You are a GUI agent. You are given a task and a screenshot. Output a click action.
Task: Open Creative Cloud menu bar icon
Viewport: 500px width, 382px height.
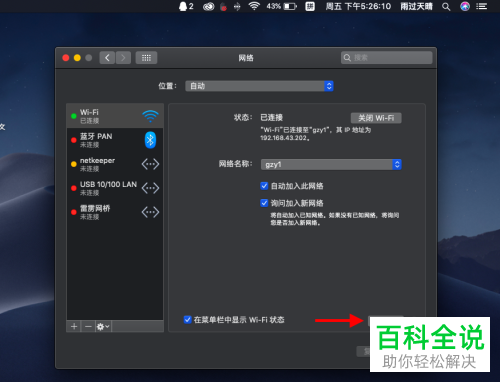tap(209, 6)
